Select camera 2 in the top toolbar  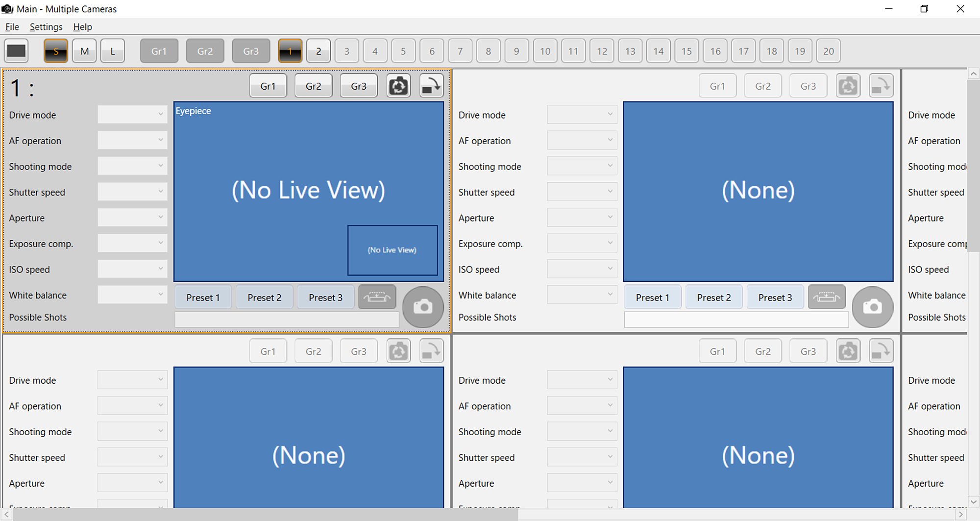(x=318, y=51)
